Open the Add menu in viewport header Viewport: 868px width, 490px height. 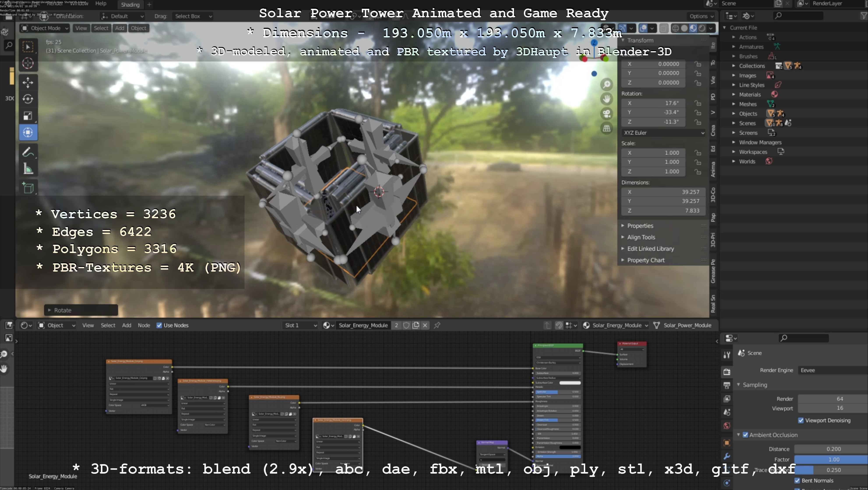click(120, 28)
